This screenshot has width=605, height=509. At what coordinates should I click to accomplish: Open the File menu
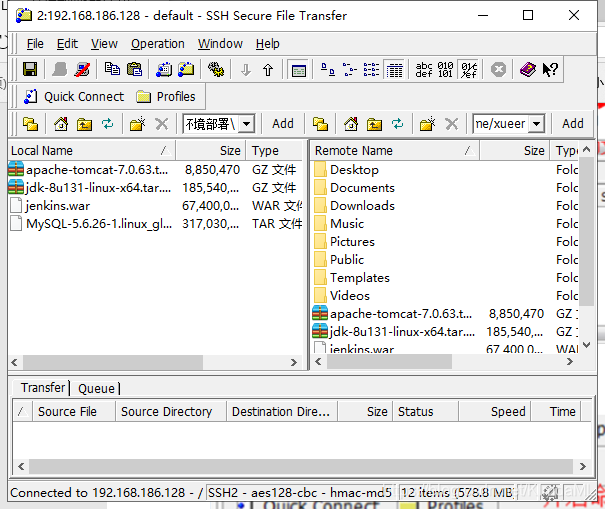(x=35, y=44)
